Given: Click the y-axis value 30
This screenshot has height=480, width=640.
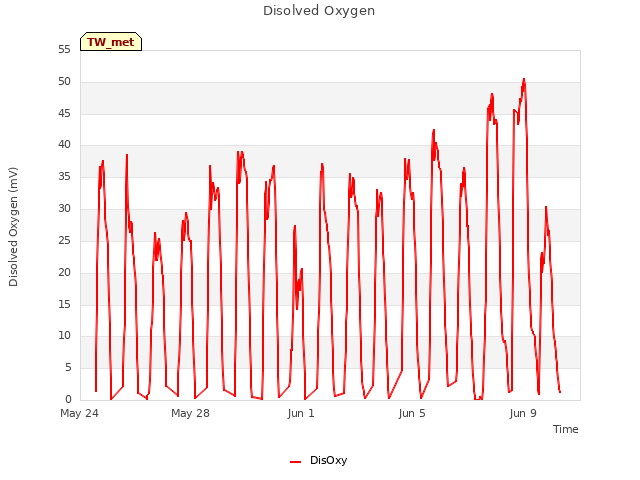Looking at the screenshot, I should [x=64, y=209].
